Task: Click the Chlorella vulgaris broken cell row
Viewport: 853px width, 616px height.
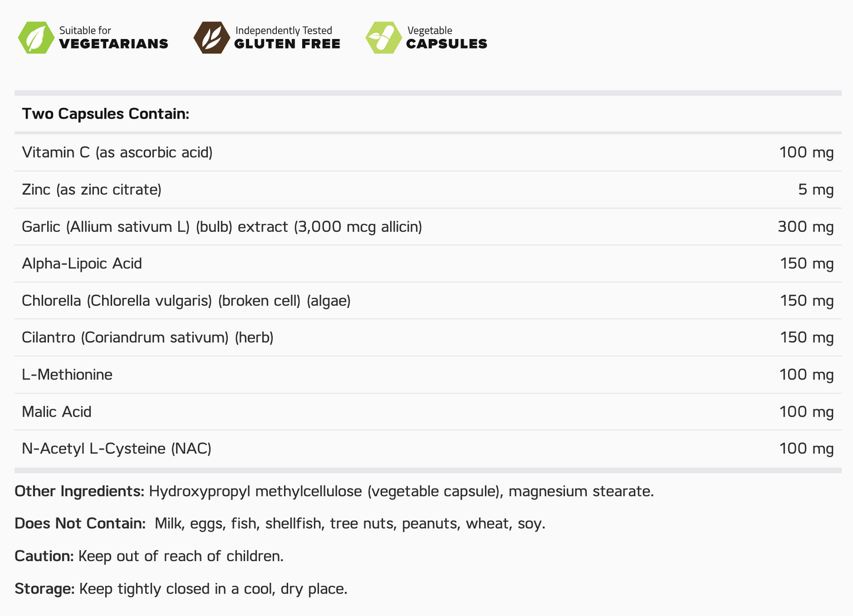Action: (186, 301)
